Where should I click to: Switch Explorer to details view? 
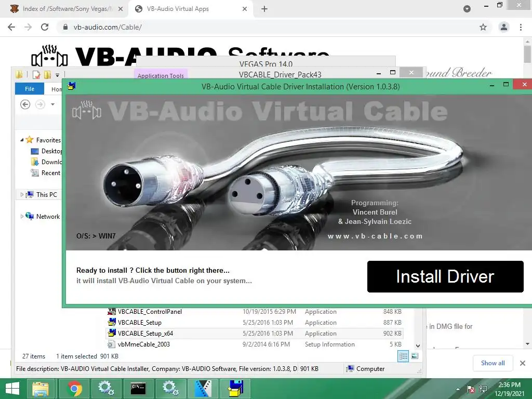tap(403, 356)
